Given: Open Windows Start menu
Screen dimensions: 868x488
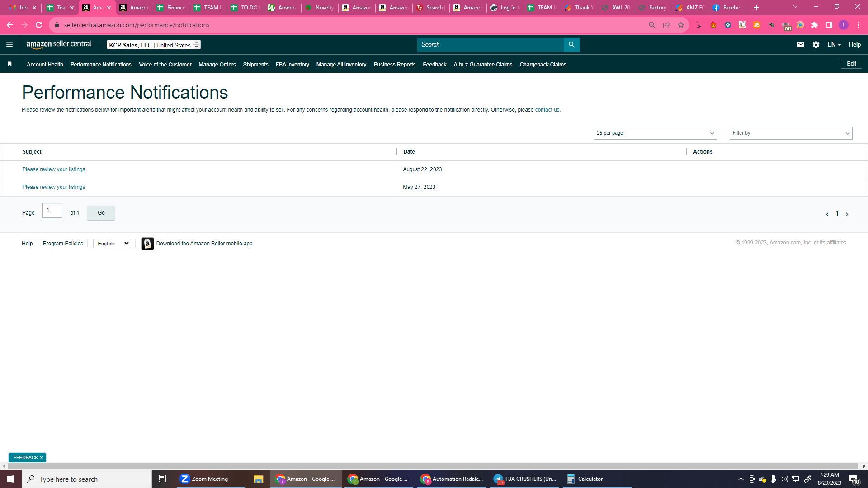Looking at the screenshot, I should pos(11,479).
